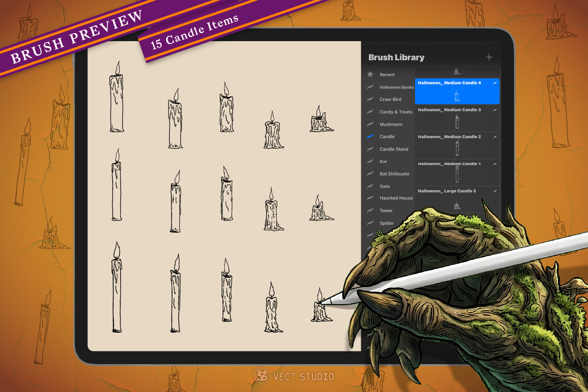Click the blue brush-stroke icon beside Candle
The width and height of the screenshot is (588, 392).
click(370, 137)
